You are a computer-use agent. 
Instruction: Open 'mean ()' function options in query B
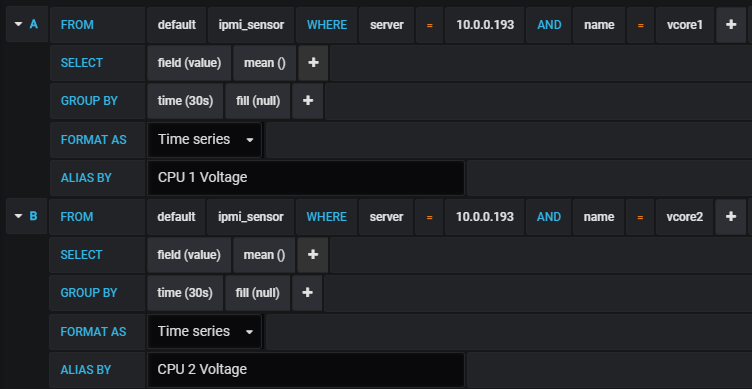pyautogui.click(x=264, y=255)
